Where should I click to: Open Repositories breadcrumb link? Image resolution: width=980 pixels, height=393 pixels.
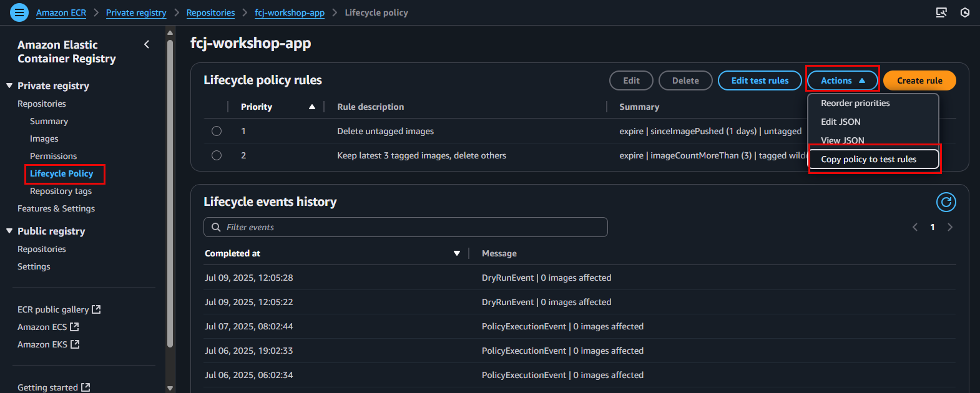[210, 12]
